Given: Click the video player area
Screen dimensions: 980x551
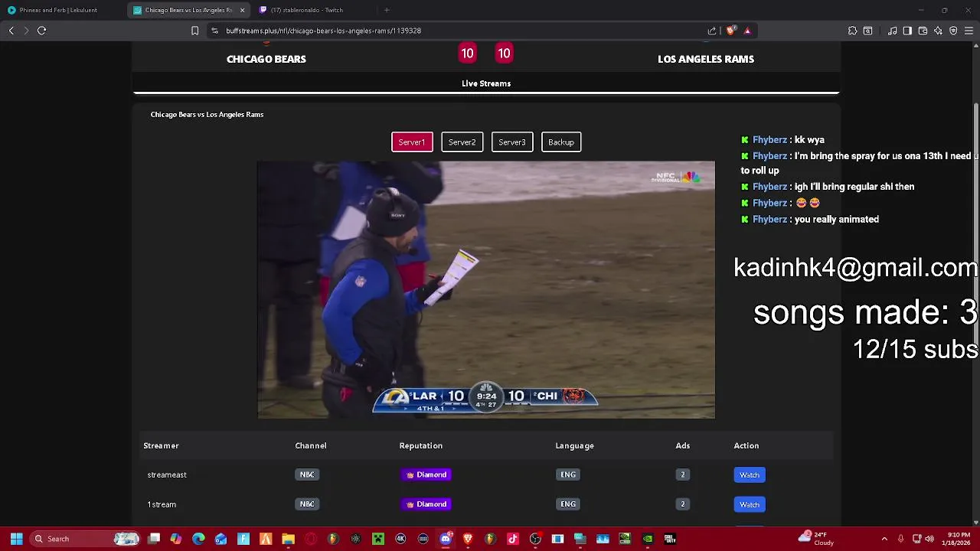Looking at the screenshot, I should point(486,289).
